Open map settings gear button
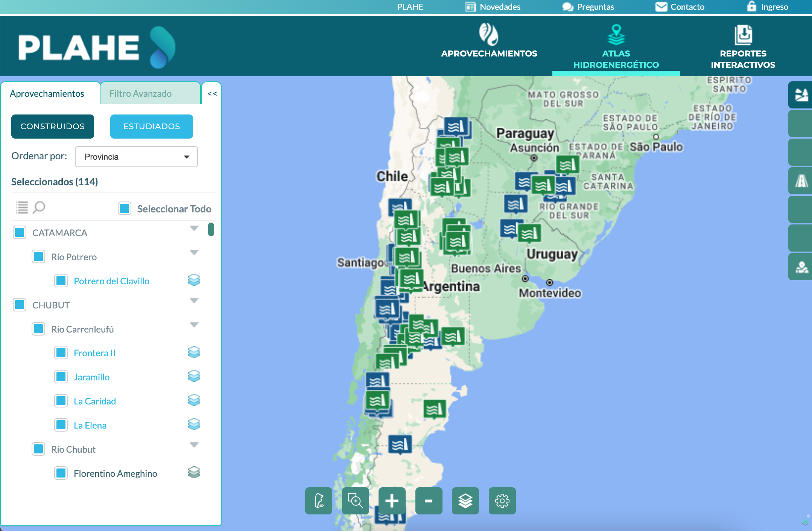Viewport: 812px width, 531px height. coord(502,501)
